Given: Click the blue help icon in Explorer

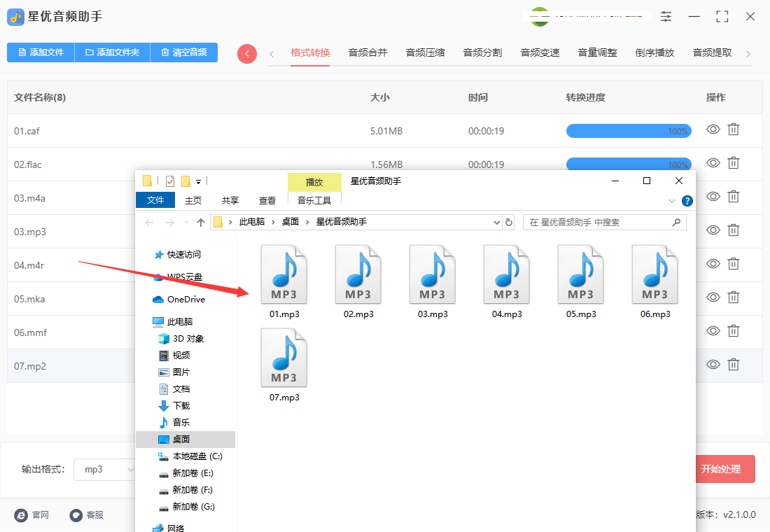Looking at the screenshot, I should (687, 201).
